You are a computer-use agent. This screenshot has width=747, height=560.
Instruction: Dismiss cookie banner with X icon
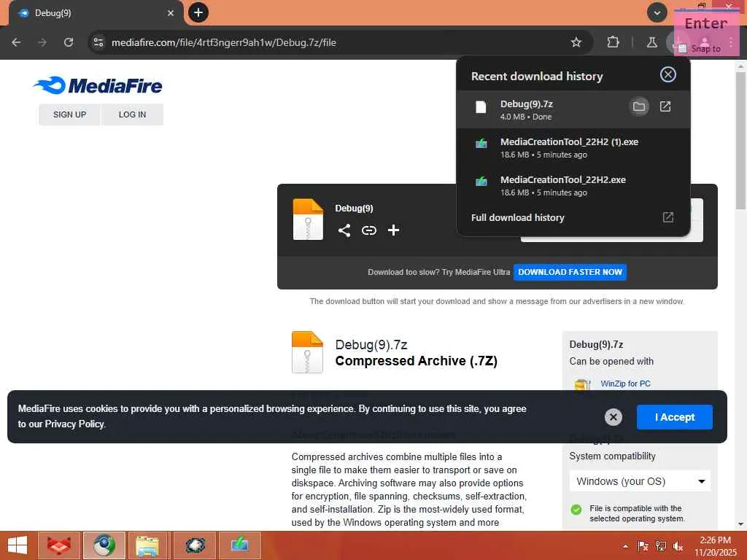[613, 417]
